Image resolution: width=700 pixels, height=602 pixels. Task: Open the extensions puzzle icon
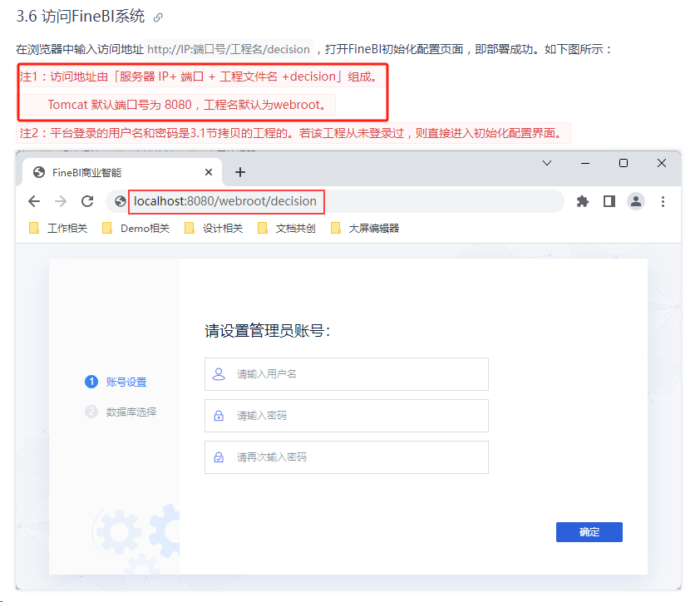pyautogui.click(x=582, y=201)
